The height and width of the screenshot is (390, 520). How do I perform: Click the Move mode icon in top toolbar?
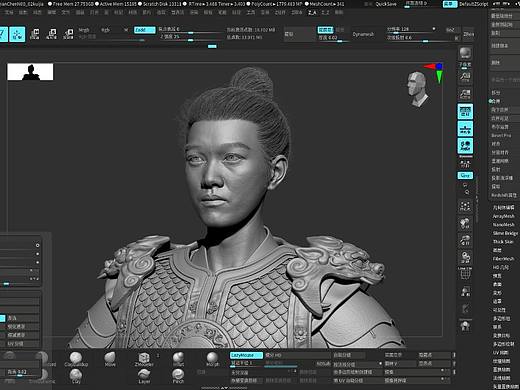35,34
